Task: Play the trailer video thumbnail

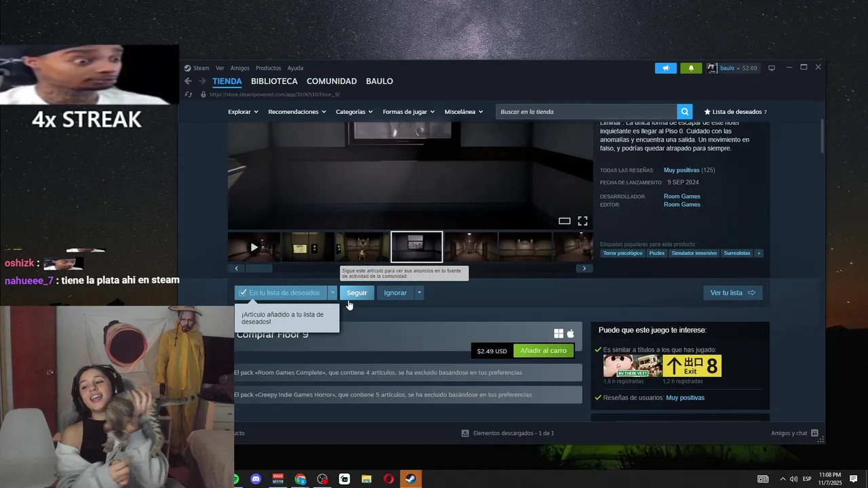Action: [254, 247]
